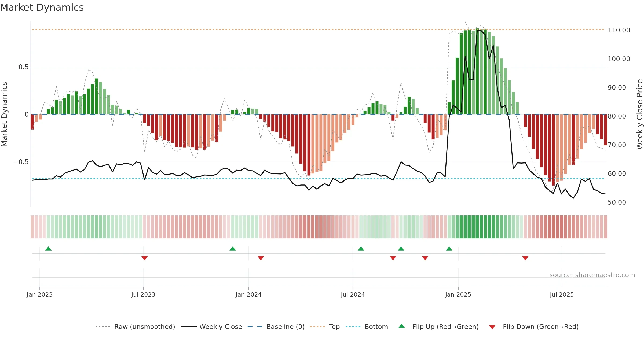
Task: Click the 60.00 price tick label
Action: pyautogui.click(x=617, y=173)
